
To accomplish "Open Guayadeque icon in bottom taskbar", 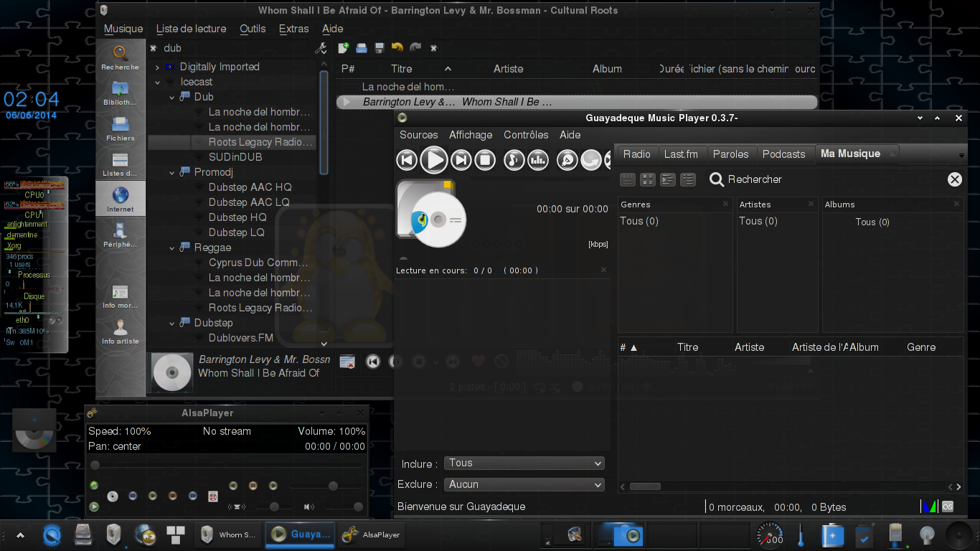I will coord(298,534).
